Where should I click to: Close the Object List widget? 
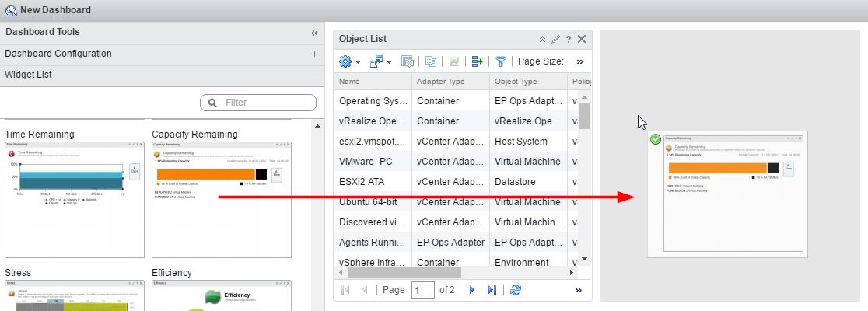pos(581,39)
